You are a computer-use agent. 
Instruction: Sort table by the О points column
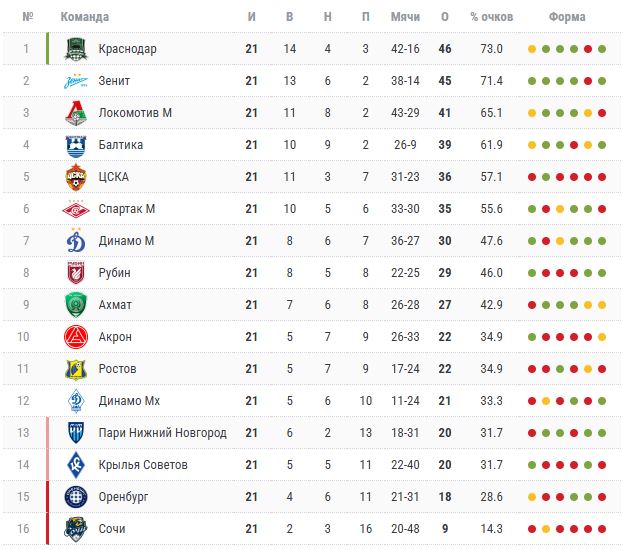446,17
